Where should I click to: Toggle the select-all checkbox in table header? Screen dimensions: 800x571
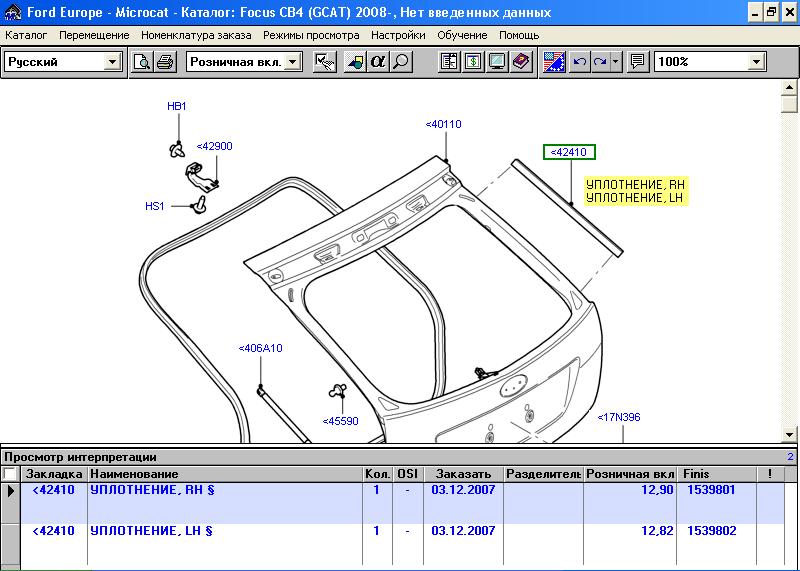(9, 474)
